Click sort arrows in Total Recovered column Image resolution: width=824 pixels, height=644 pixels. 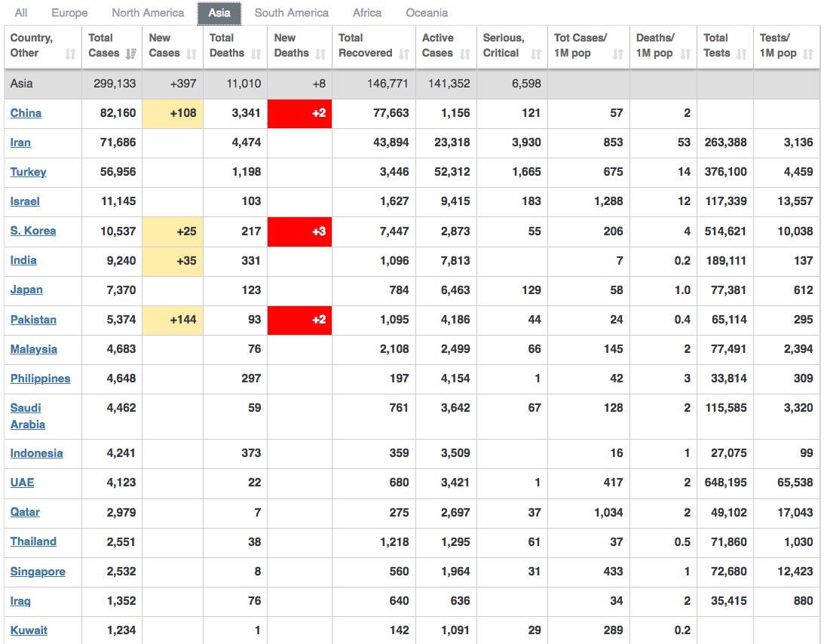[404, 54]
